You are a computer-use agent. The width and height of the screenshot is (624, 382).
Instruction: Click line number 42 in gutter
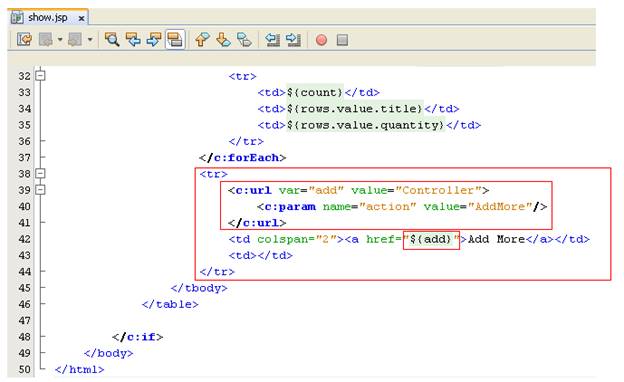[x=24, y=239]
